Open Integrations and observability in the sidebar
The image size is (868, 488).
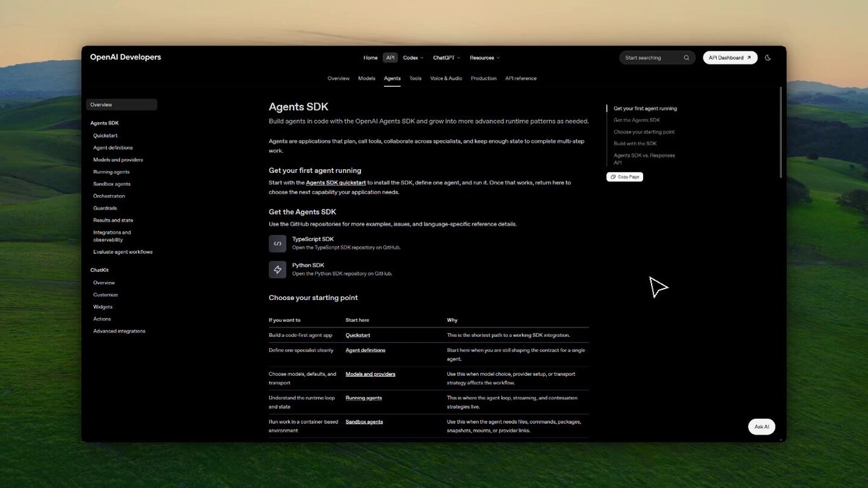(112, 236)
